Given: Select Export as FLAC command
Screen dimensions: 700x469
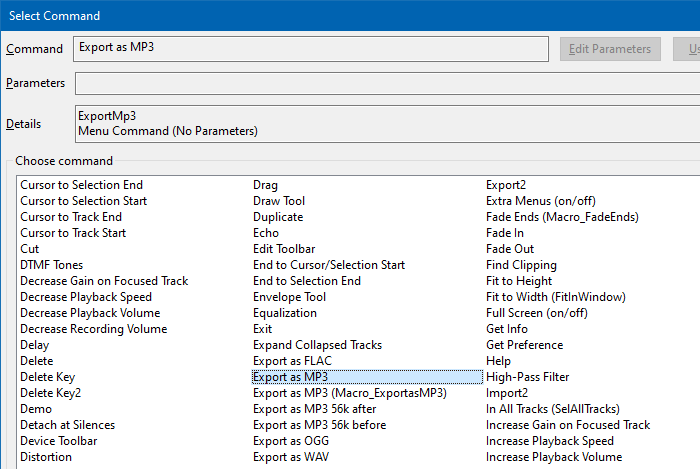Looking at the screenshot, I should click(293, 361).
